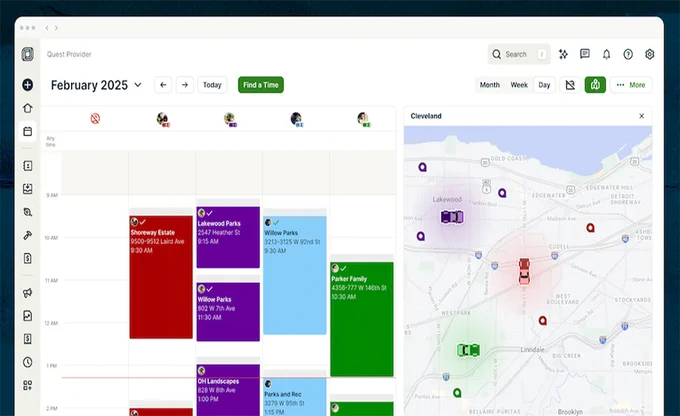
Task: Click the apps grid sidebar icon
Action: (27, 385)
